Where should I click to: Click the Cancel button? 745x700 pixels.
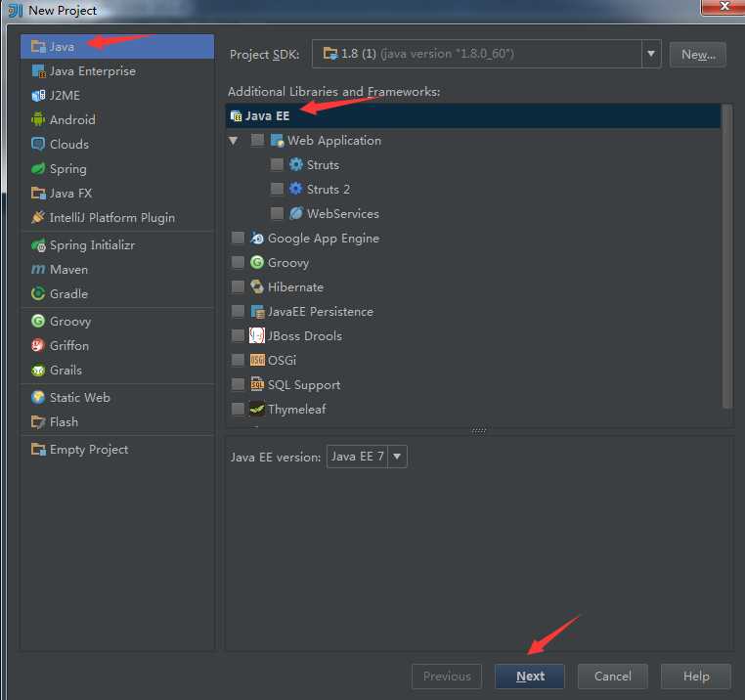pos(612,676)
